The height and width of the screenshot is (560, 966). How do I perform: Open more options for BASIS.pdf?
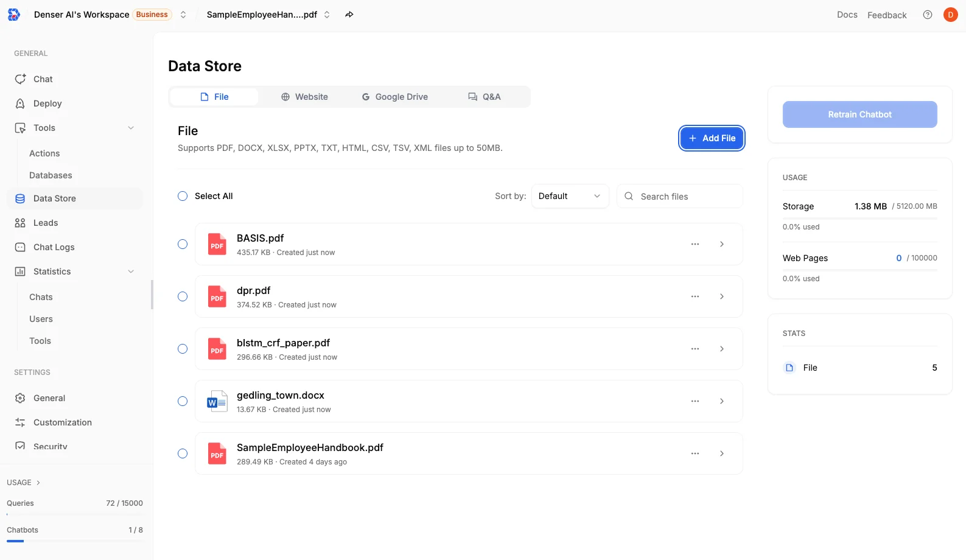point(695,244)
